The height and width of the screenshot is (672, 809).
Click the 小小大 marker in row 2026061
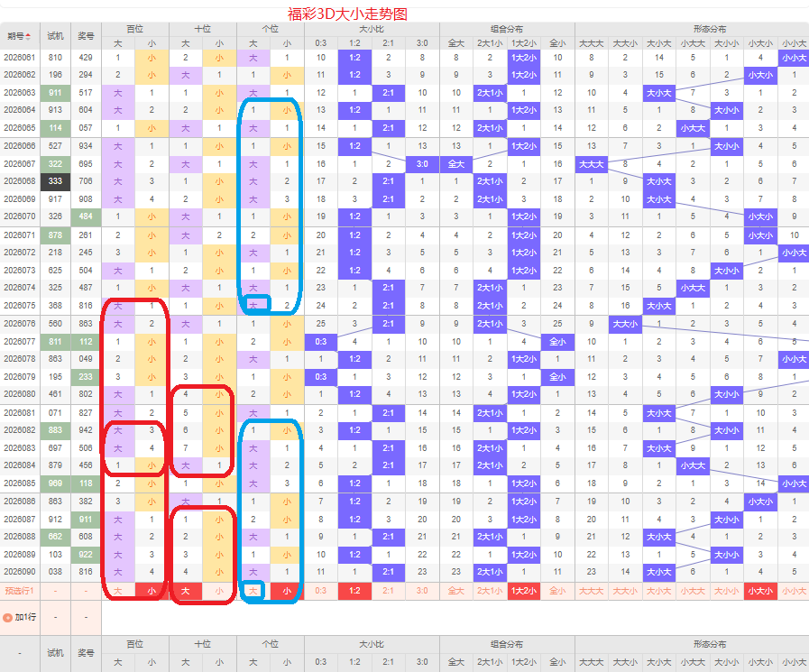[x=794, y=58]
